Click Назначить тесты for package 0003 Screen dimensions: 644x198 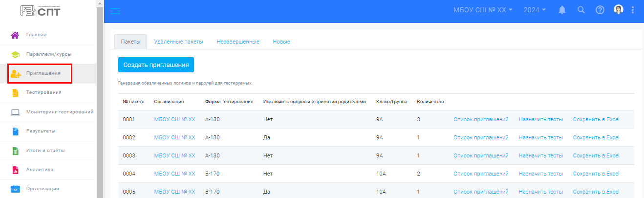pyautogui.click(x=541, y=155)
